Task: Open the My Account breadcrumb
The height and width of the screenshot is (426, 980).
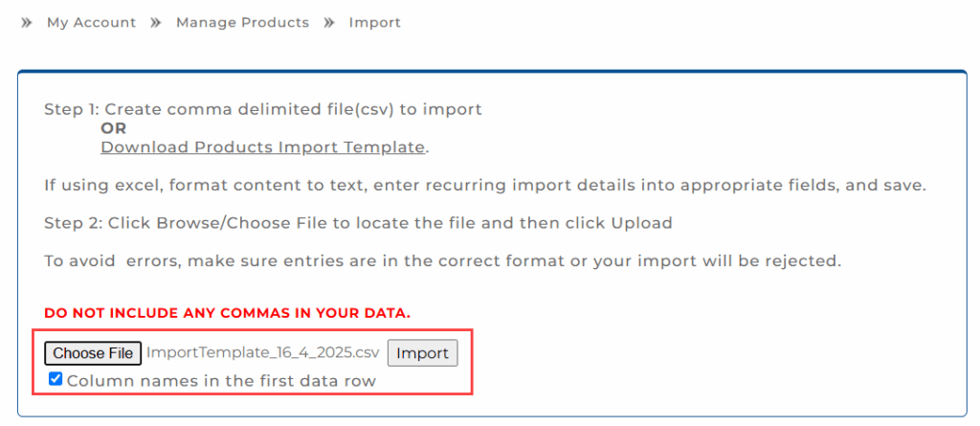Action: click(x=91, y=22)
